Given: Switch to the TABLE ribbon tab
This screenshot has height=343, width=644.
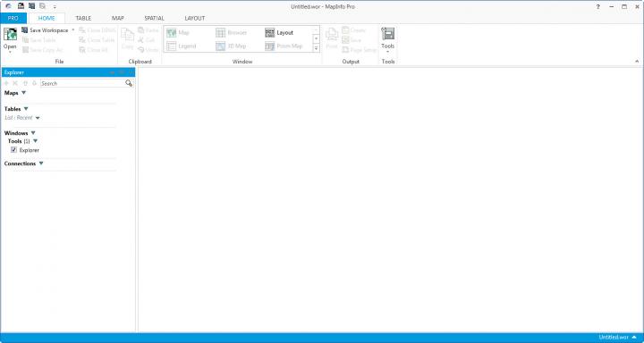Looking at the screenshot, I should coord(83,18).
